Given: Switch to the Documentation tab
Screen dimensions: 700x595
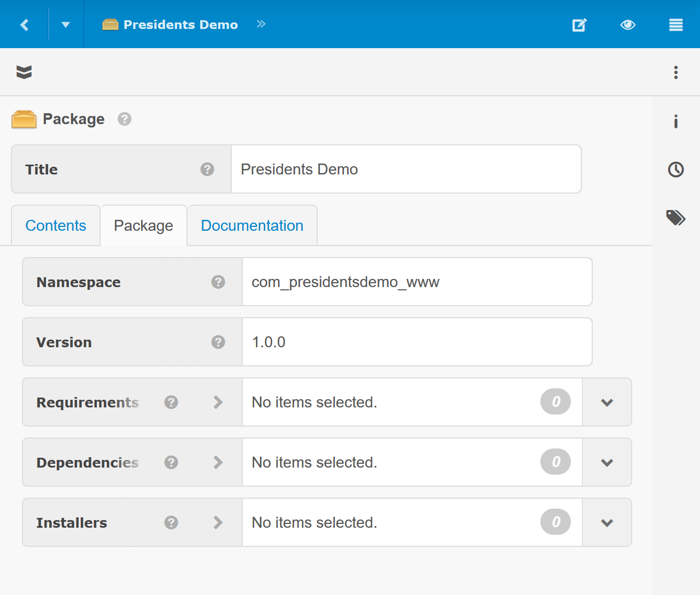Looking at the screenshot, I should click(x=252, y=225).
